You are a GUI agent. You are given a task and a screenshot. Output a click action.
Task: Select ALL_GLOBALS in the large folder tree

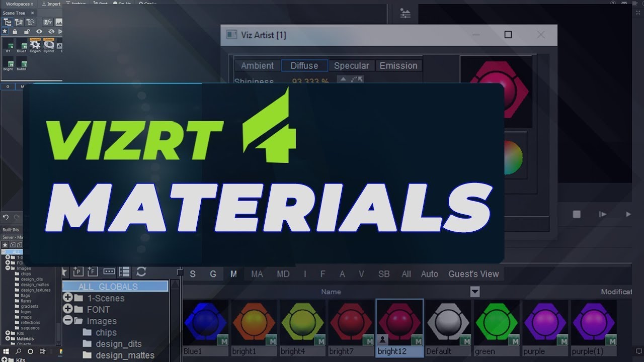pos(115,287)
